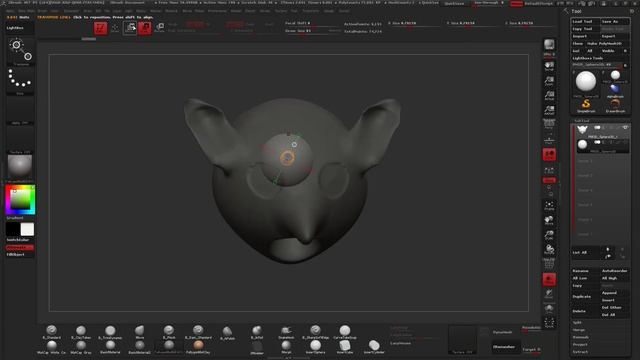640x360 pixels.
Task: Choose the InsertSphere brush
Action: [x=315, y=347]
